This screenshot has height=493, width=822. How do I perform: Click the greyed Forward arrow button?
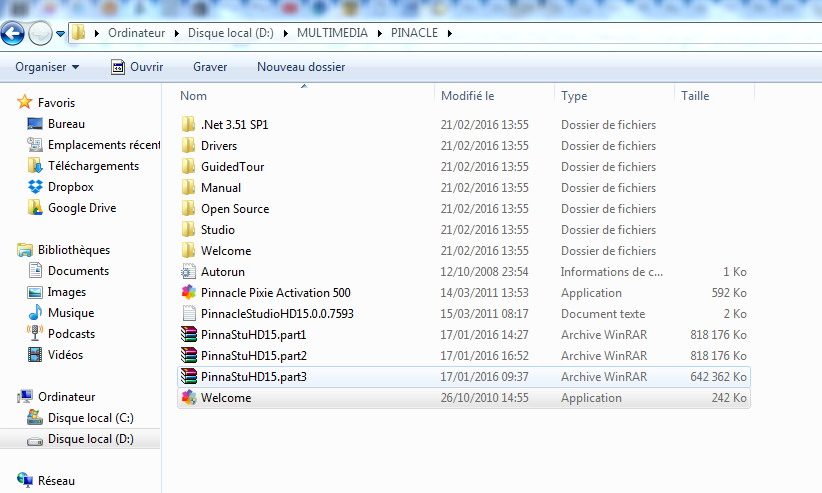click(x=40, y=34)
